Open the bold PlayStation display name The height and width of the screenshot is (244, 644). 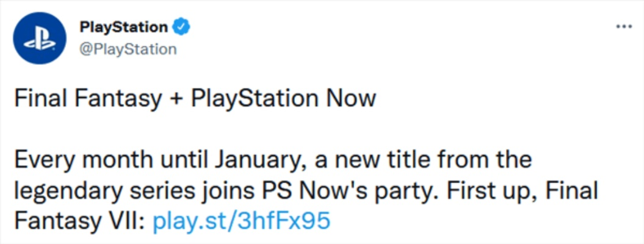123,27
